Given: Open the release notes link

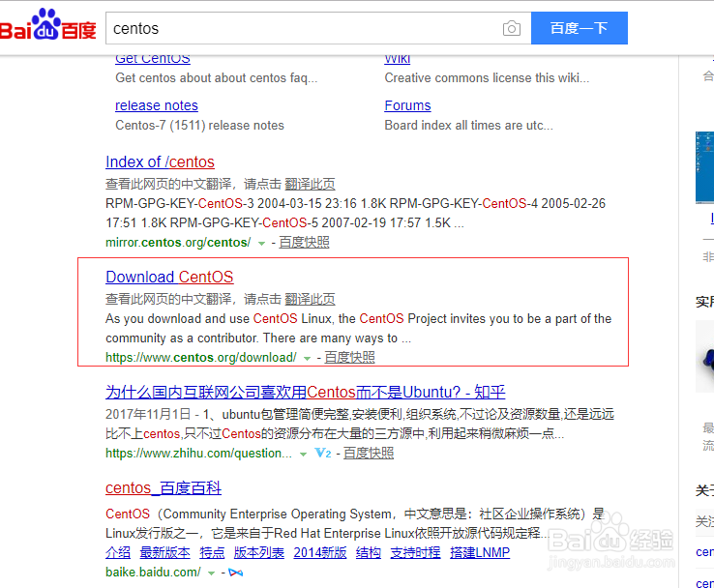Looking at the screenshot, I should pyautogui.click(x=156, y=105).
